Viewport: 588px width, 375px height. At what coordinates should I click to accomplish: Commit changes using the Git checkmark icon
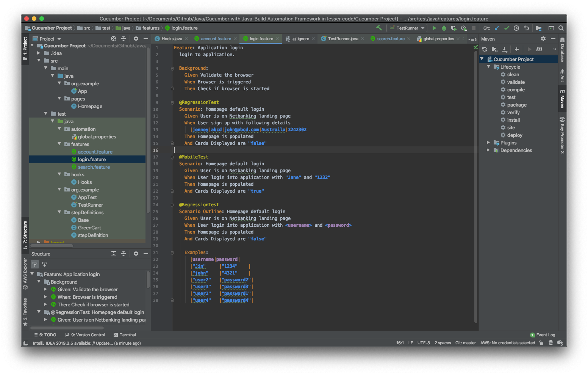pos(507,28)
